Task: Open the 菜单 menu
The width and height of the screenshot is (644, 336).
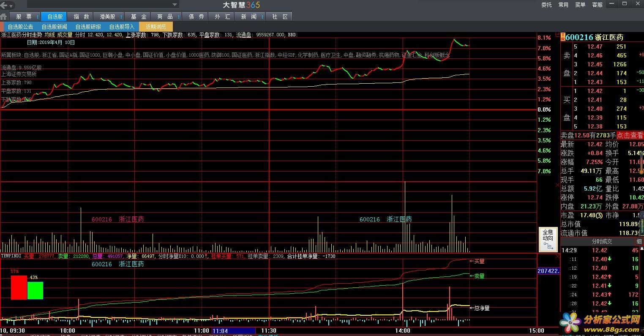Action: (x=580, y=5)
